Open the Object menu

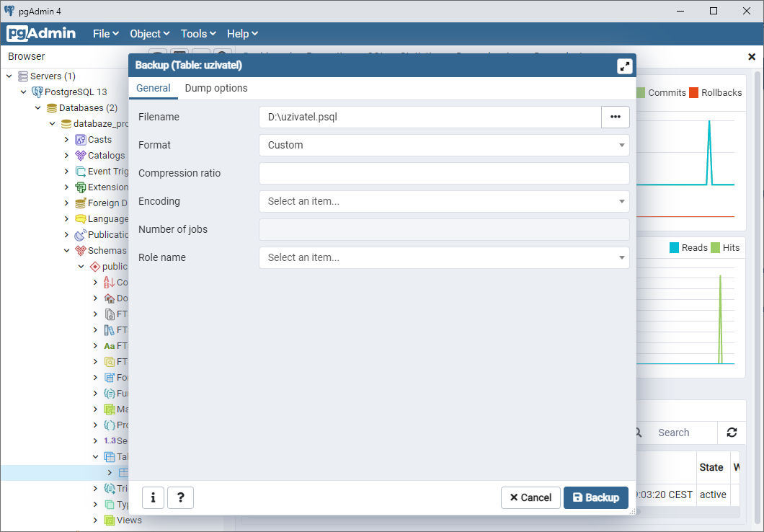tap(148, 33)
